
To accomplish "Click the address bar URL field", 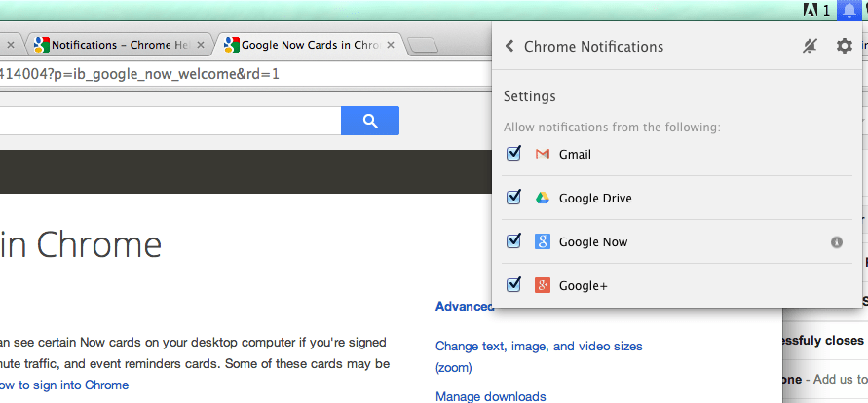I will (195, 74).
